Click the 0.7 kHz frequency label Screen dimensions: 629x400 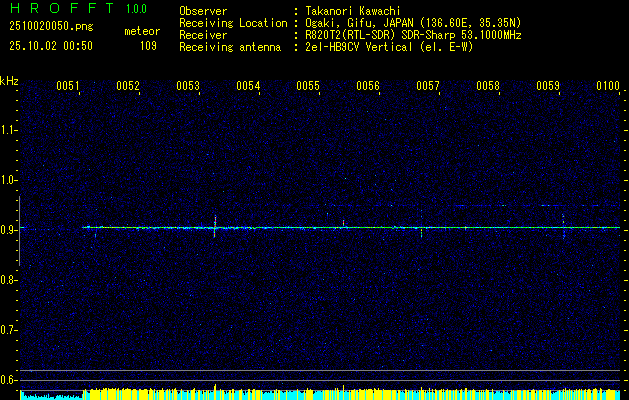8,330
